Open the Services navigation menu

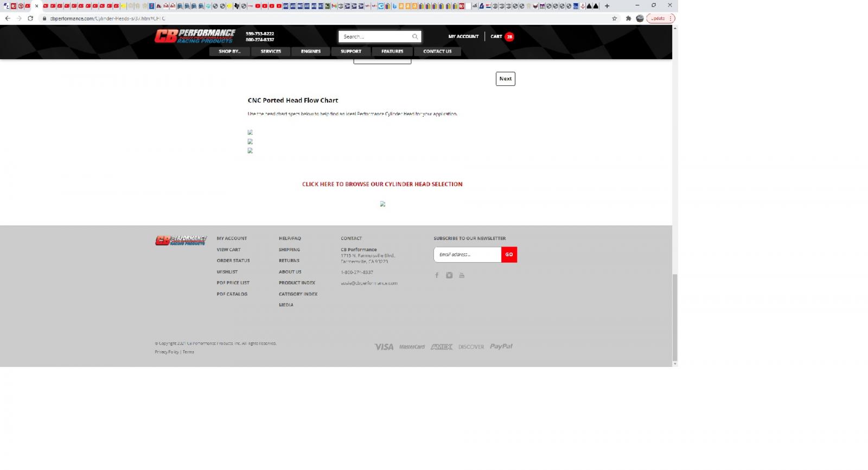coord(271,52)
